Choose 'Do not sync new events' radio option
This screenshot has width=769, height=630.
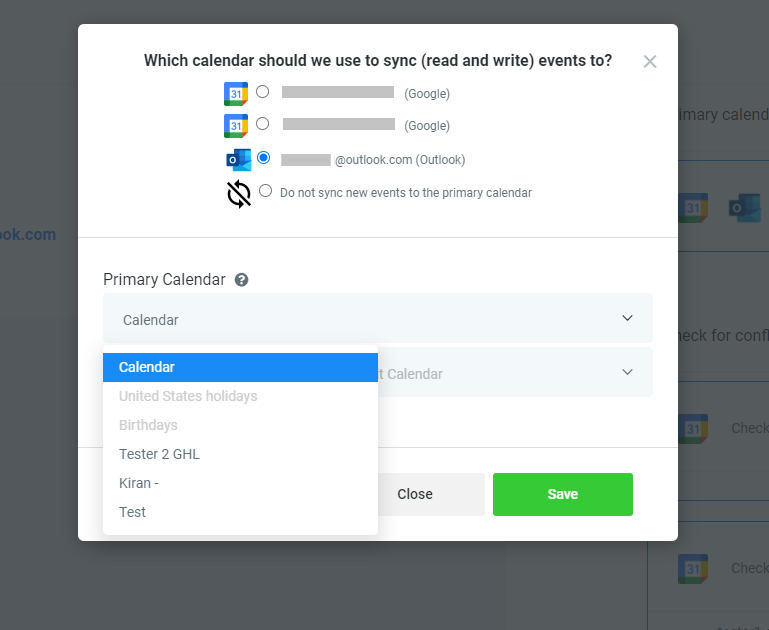click(x=265, y=191)
